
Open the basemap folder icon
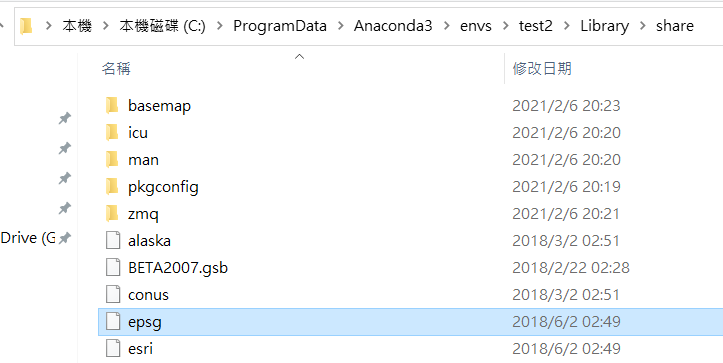pyautogui.click(x=112, y=106)
